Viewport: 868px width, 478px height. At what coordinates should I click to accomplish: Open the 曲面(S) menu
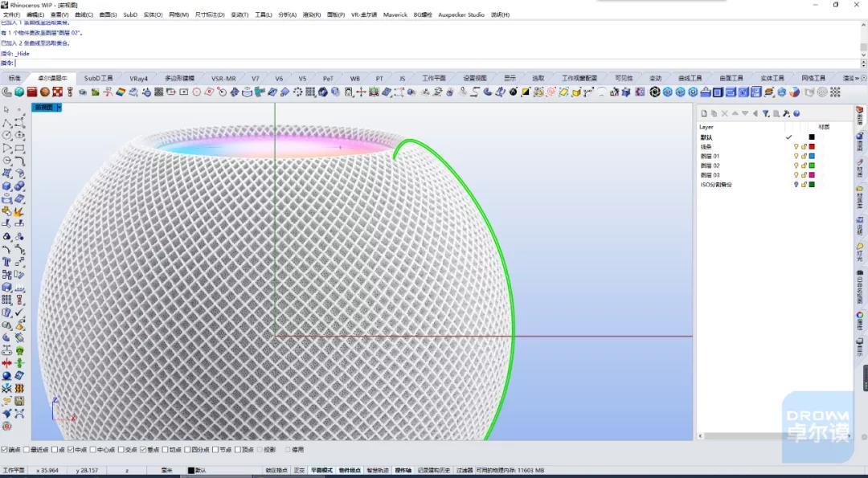pos(108,15)
